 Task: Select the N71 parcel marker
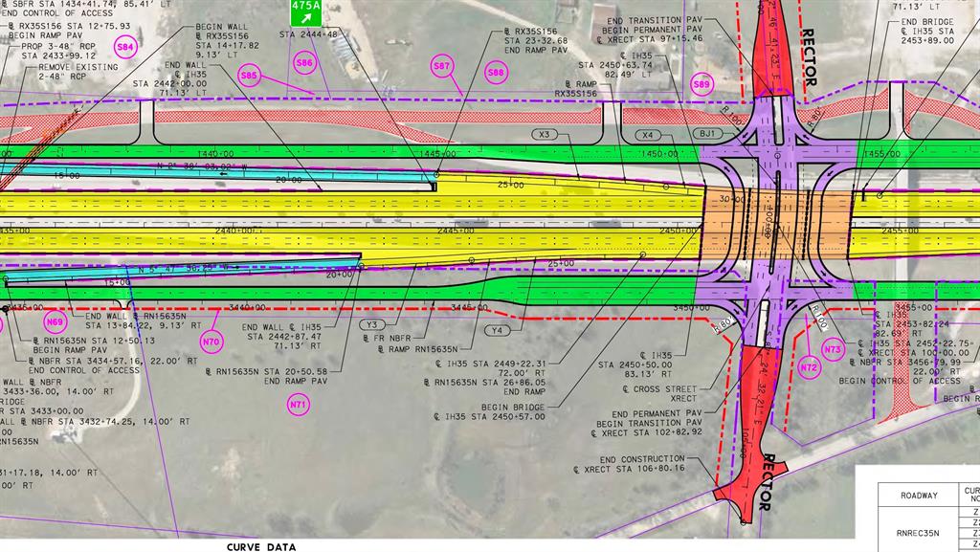point(298,405)
